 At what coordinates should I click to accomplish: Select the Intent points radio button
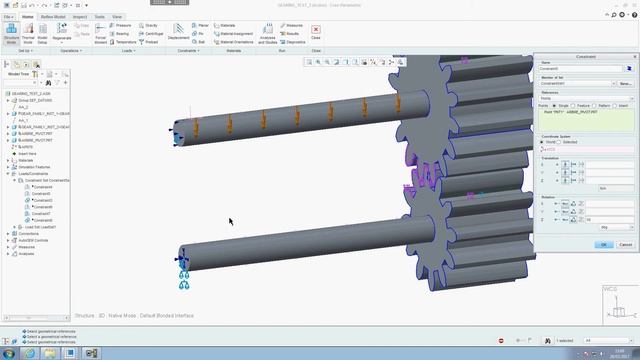(614, 106)
